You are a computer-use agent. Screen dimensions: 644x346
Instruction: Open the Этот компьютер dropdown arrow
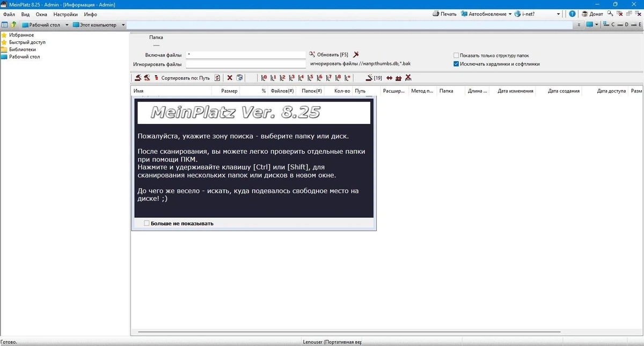(123, 25)
